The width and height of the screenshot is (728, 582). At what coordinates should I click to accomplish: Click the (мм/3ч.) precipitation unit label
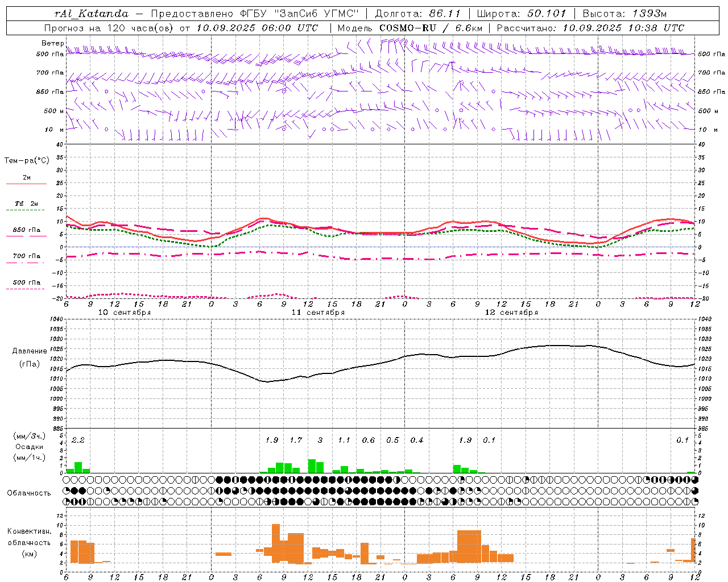tap(29, 436)
